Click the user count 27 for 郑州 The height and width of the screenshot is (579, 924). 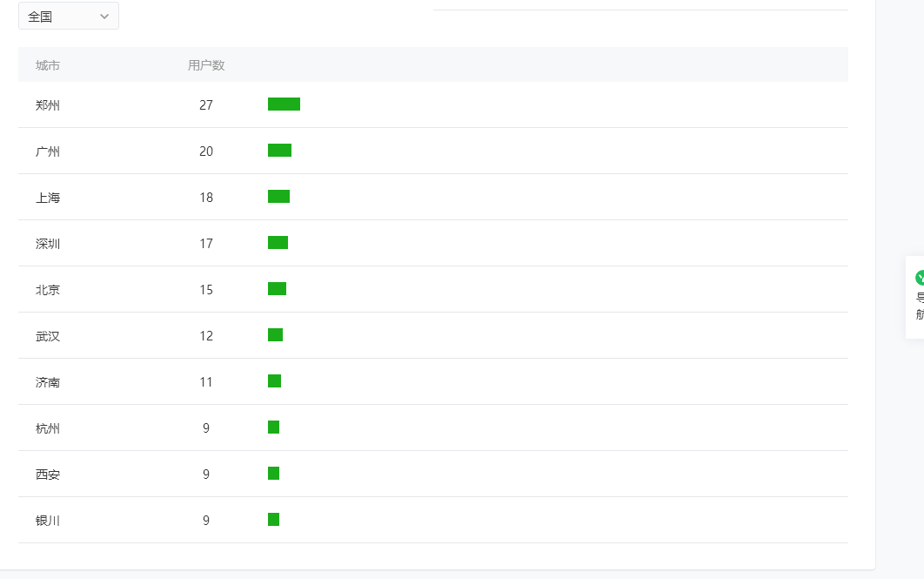tap(206, 105)
